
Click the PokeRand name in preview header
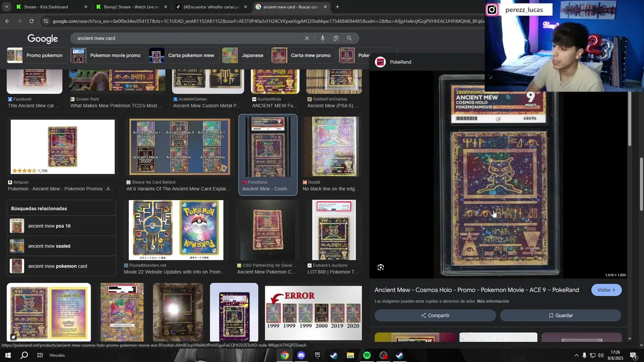pyautogui.click(x=400, y=62)
